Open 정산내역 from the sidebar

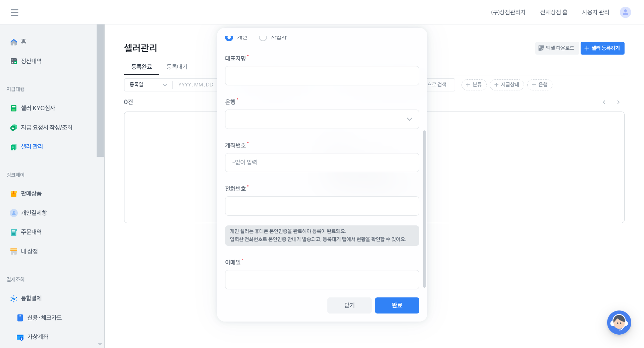coord(31,61)
